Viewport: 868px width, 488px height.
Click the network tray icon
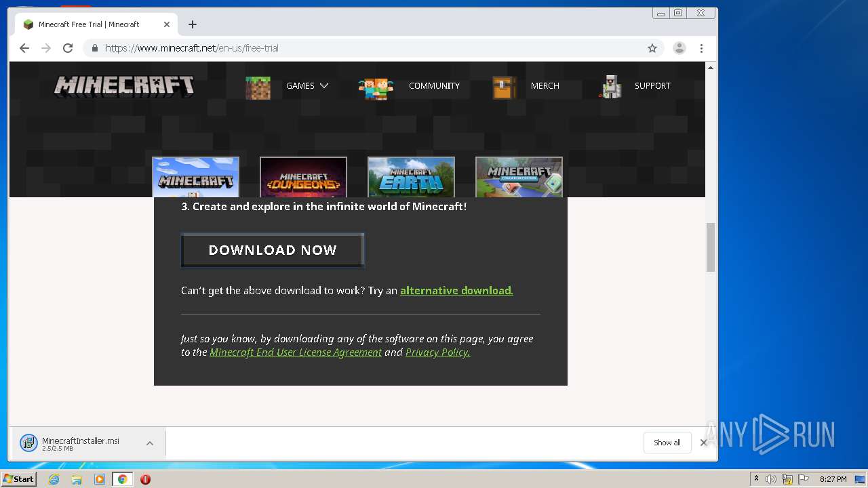click(787, 479)
